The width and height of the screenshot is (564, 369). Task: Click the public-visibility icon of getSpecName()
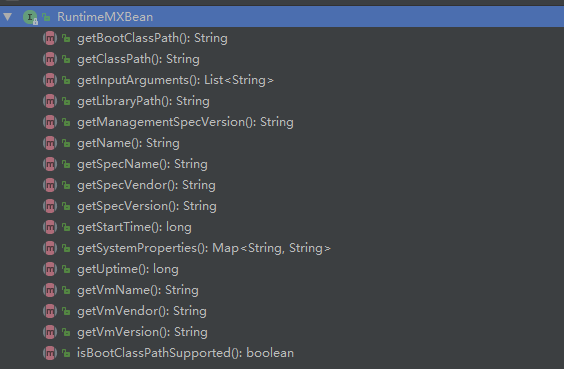pyautogui.click(x=66, y=164)
